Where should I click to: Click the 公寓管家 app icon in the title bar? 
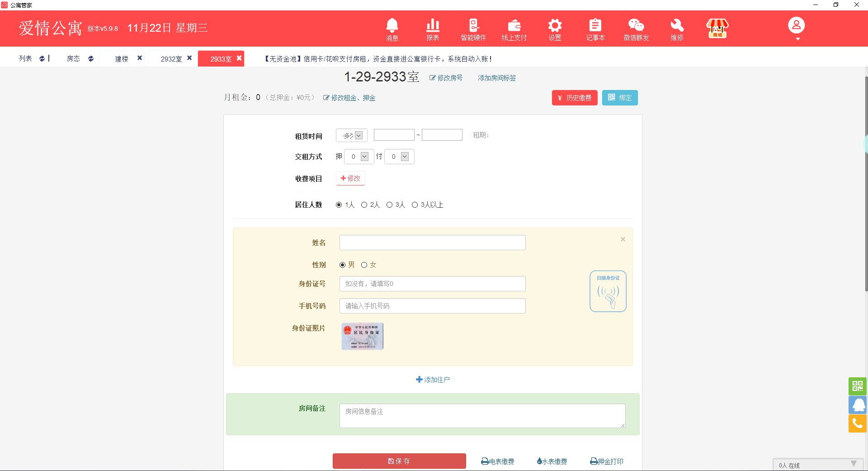[5, 5]
